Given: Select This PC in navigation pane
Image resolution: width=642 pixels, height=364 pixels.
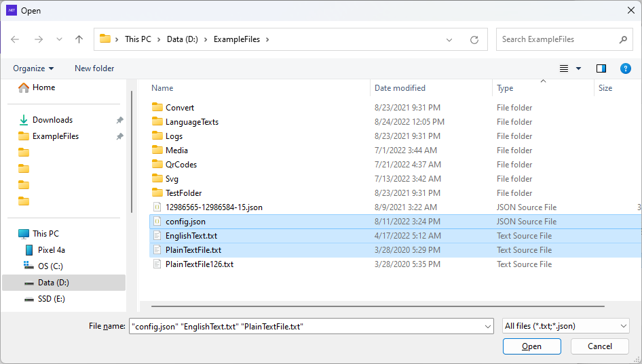Looking at the screenshot, I should click(x=45, y=234).
